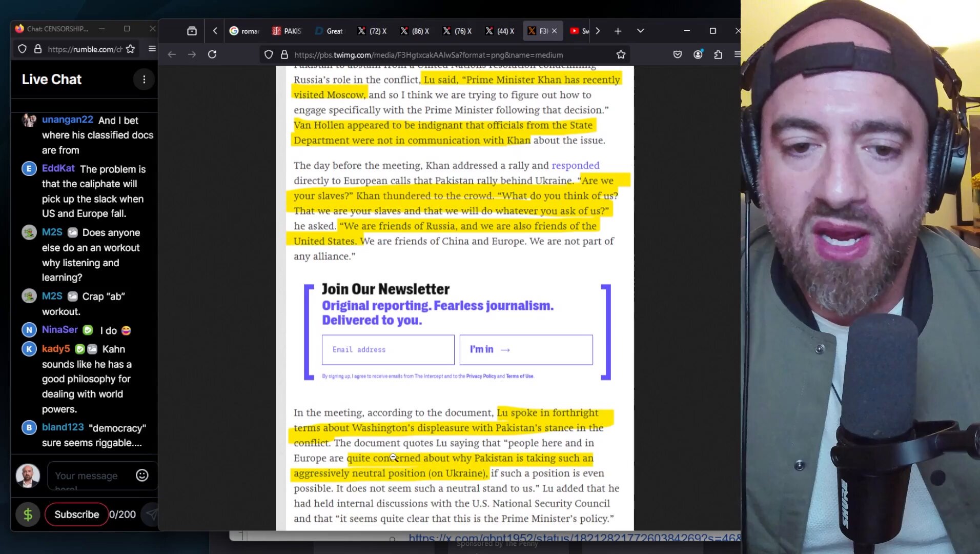980x554 pixels.
Task: Bookmark this page with star icon
Action: (x=621, y=54)
